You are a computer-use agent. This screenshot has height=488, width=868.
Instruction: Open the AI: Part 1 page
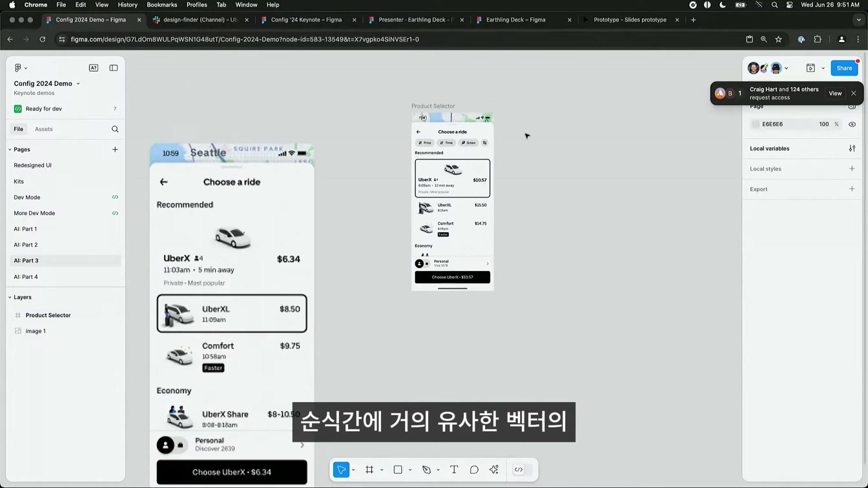tap(25, 229)
